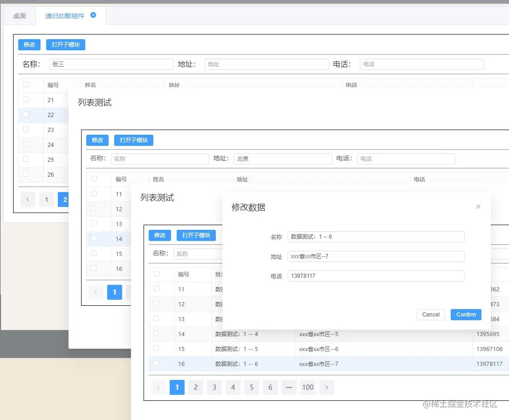Click the 地址 field containing 北京

[283, 158]
